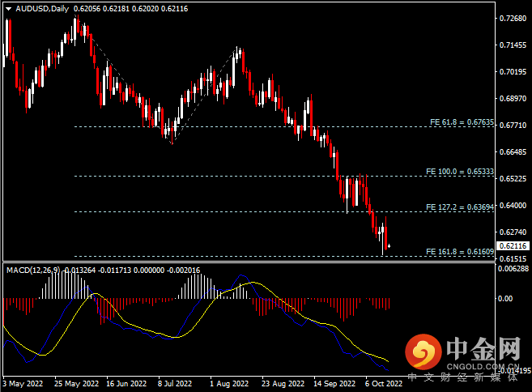Open the chart menu triangle beside AUDUSD,Daily
This screenshot has width=532, height=392.
coord(8,9)
